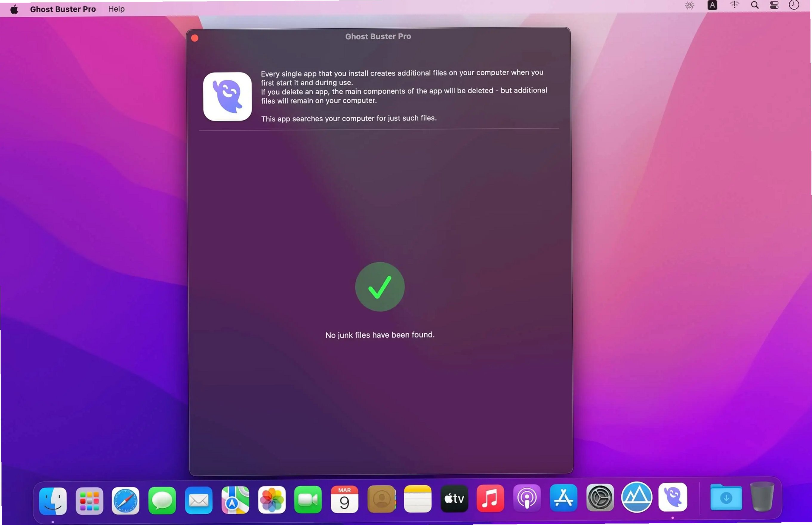Image resolution: width=812 pixels, height=525 pixels.
Task: Open Notes from the Dock
Action: tap(418, 499)
